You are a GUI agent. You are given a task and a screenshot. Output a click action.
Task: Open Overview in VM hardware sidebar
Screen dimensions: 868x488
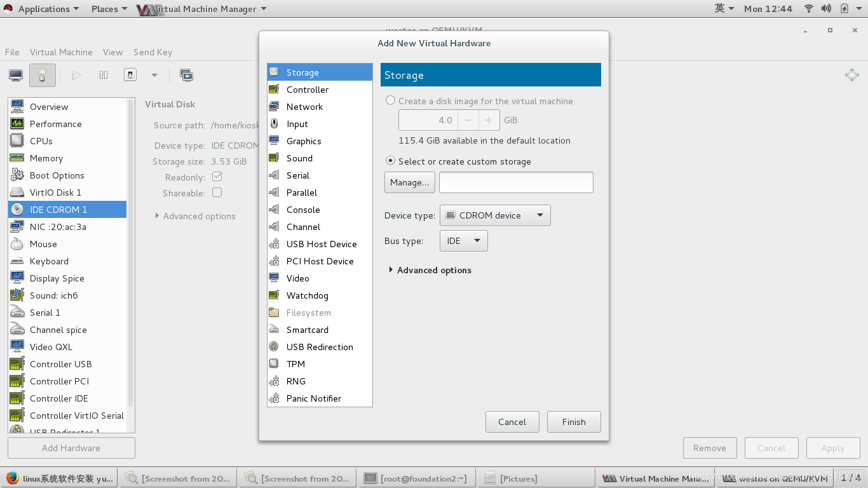pyautogui.click(x=67, y=107)
